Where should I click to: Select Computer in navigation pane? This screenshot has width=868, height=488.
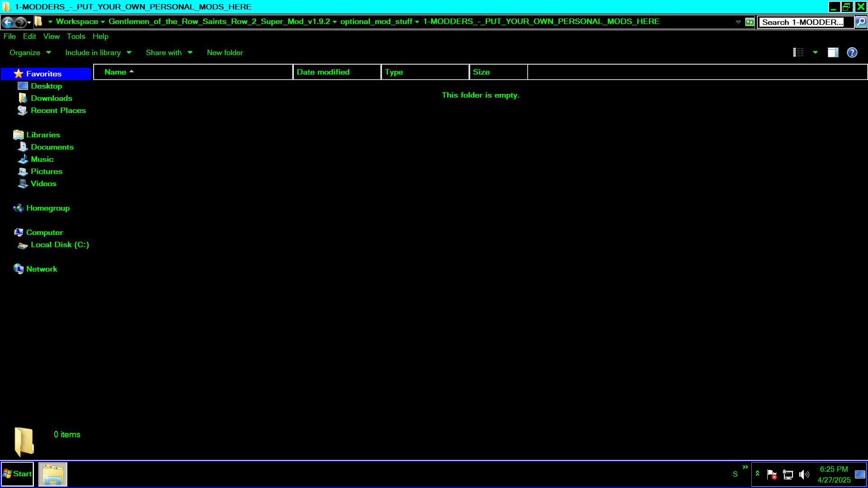44,232
